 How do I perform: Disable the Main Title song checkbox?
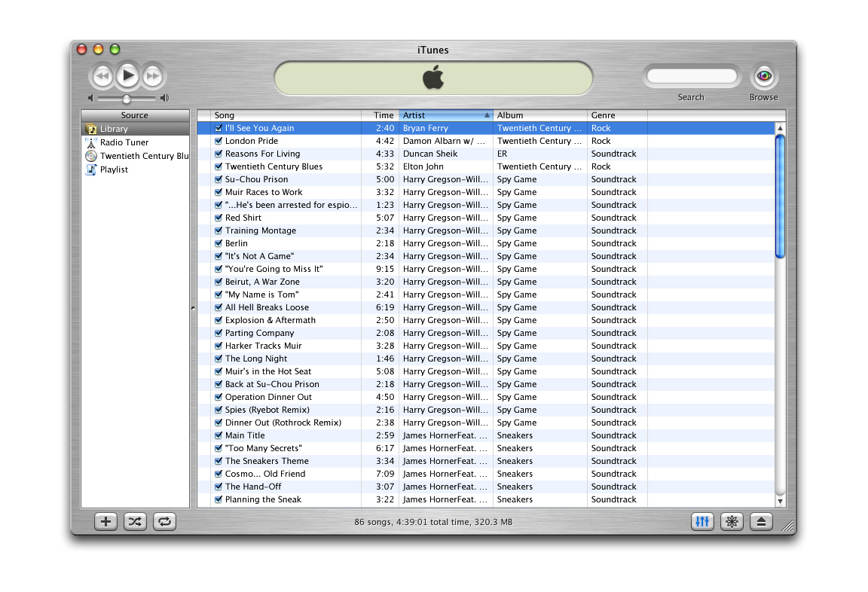tap(219, 435)
